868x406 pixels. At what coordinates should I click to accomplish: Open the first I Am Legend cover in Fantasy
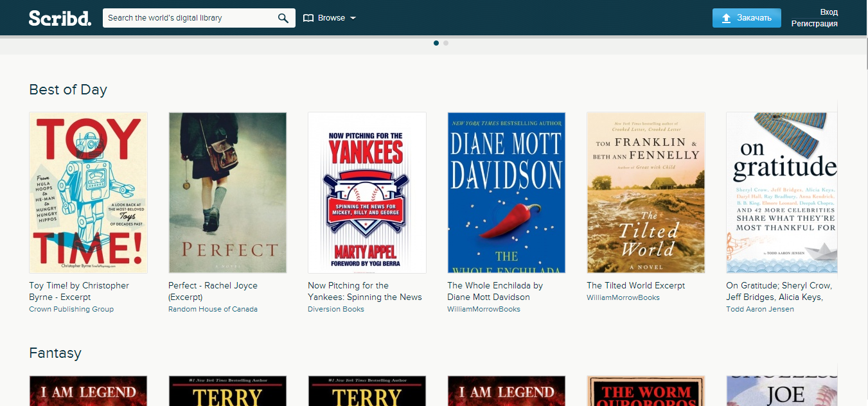(89, 391)
